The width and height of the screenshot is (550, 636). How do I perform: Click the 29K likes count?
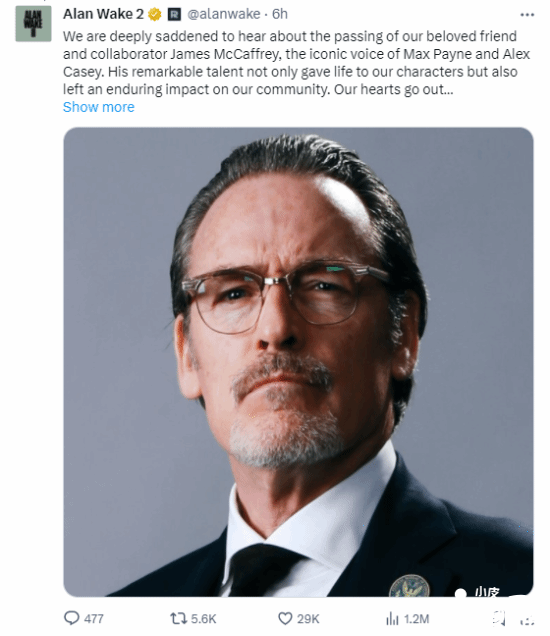pyautogui.click(x=308, y=619)
